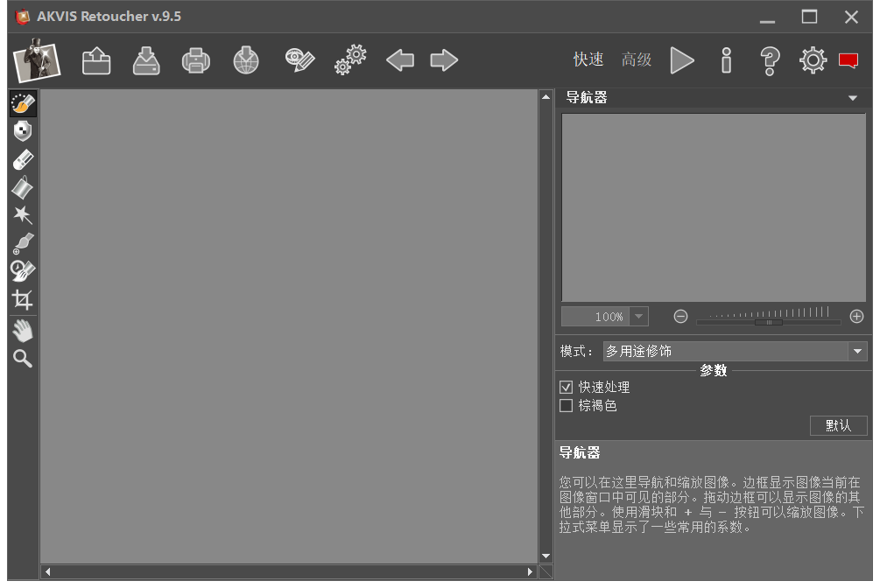Image resolution: width=880 pixels, height=588 pixels.
Task: Switch to 高级 mode tab
Action: (637, 59)
